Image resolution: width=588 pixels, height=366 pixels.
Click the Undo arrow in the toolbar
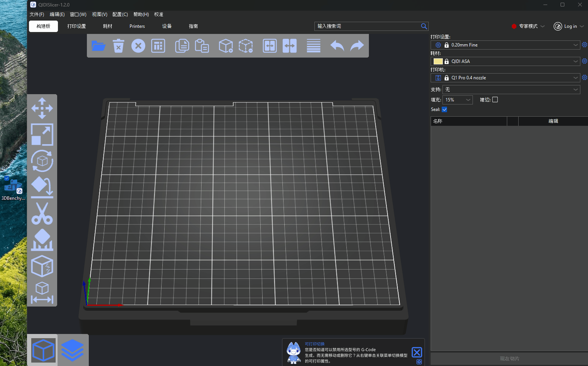click(337, 45)
